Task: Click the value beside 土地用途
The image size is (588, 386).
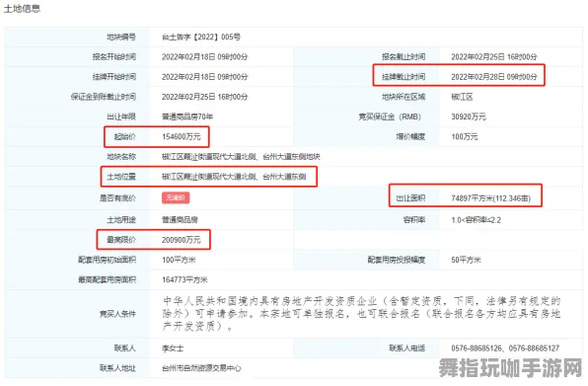Action: point(180,219)
